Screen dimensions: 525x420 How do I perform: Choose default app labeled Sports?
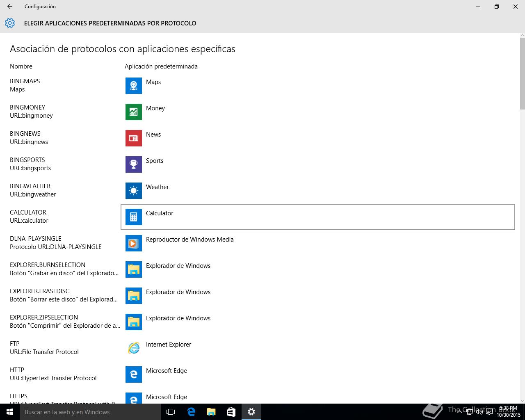155,161
